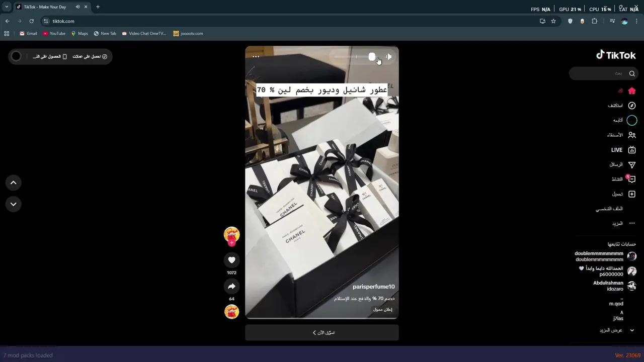The image size is (644, 362).
Task: Open the Chrome extensions puzzle icon
Action: click(594, 21)
